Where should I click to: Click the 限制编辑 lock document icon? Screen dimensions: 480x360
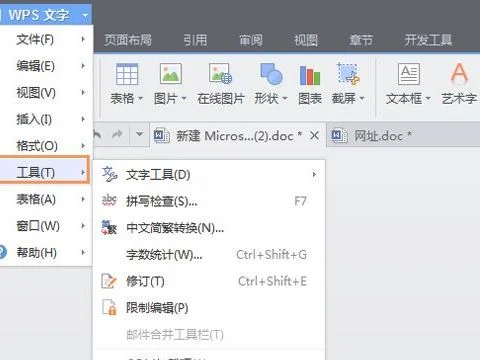[x=109, y=307]
